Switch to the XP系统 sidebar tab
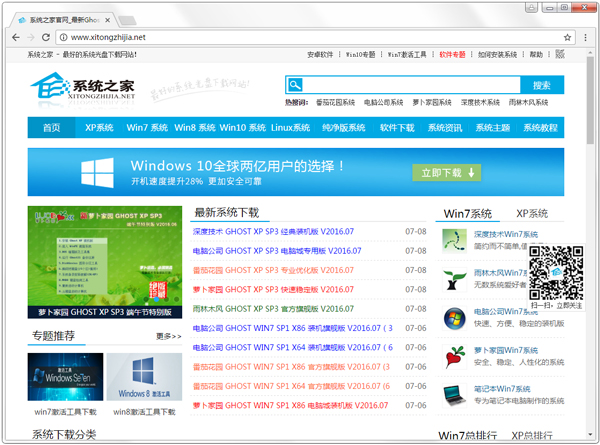 (532, 213)
